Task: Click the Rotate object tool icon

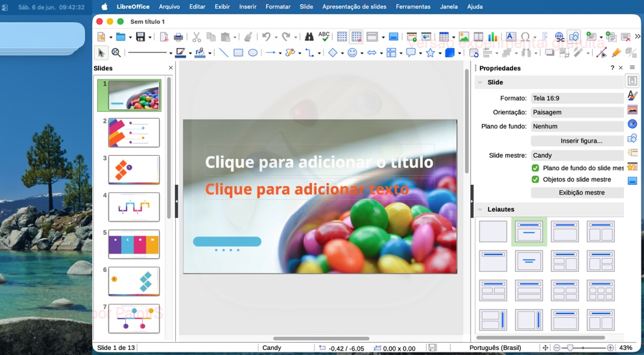Action: point(474,53)
